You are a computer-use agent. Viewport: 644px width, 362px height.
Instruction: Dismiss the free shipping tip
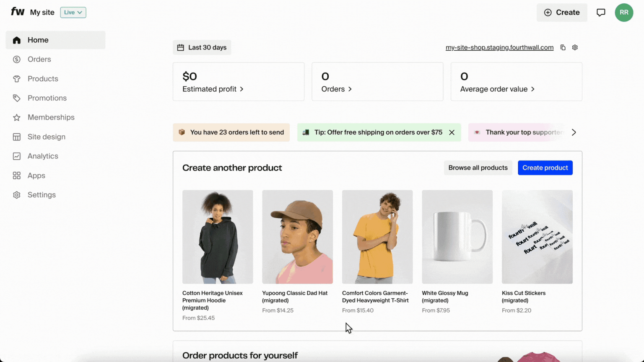point(452,132)
